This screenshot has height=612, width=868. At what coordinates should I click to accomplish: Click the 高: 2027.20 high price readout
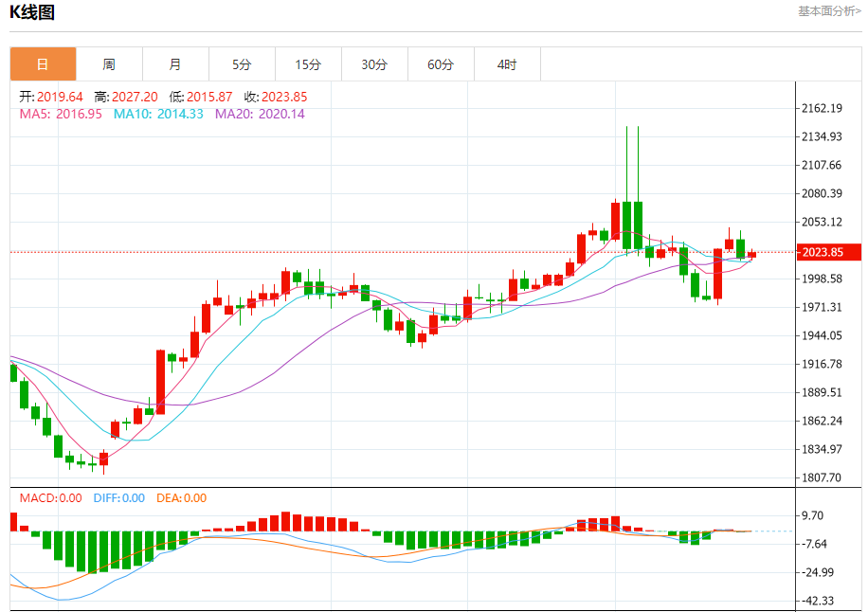tap(126, 97)
